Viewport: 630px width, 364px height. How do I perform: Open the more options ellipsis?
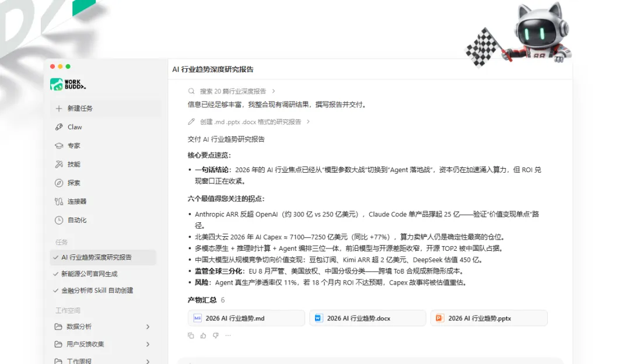point(228,335)
